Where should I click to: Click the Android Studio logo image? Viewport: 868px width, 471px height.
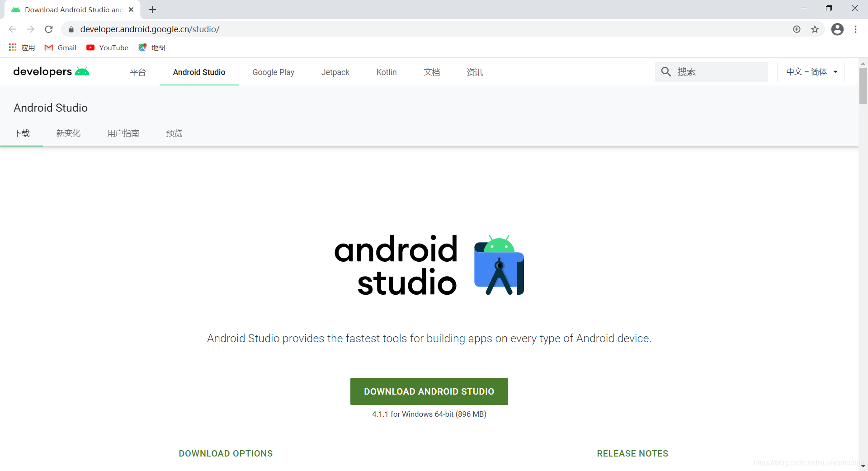click(x=429, y=265)
